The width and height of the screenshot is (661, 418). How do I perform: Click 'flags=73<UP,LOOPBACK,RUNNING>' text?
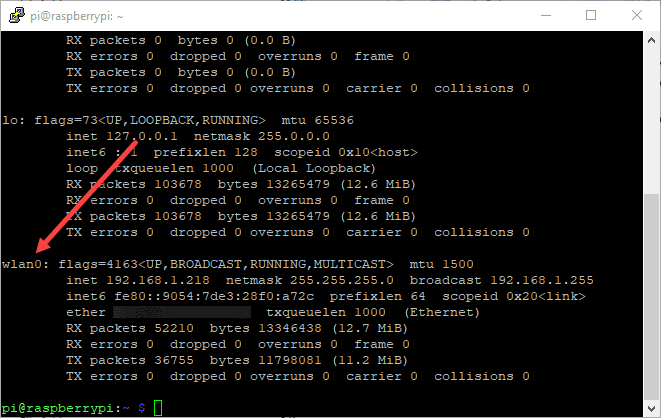click(x=150, y=121)
